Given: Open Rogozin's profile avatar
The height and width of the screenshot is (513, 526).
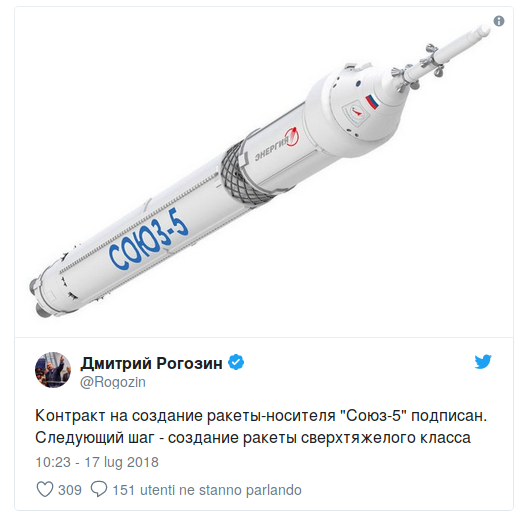Looking at the screenshot, I should coord(53,370).
